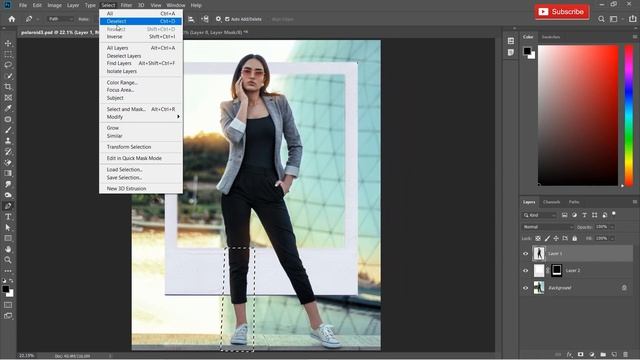Image resolution: width=640 pixels, height=360 pixels.
Task: Open the Path mode dropdown in options bar
Action: [61, 19]
